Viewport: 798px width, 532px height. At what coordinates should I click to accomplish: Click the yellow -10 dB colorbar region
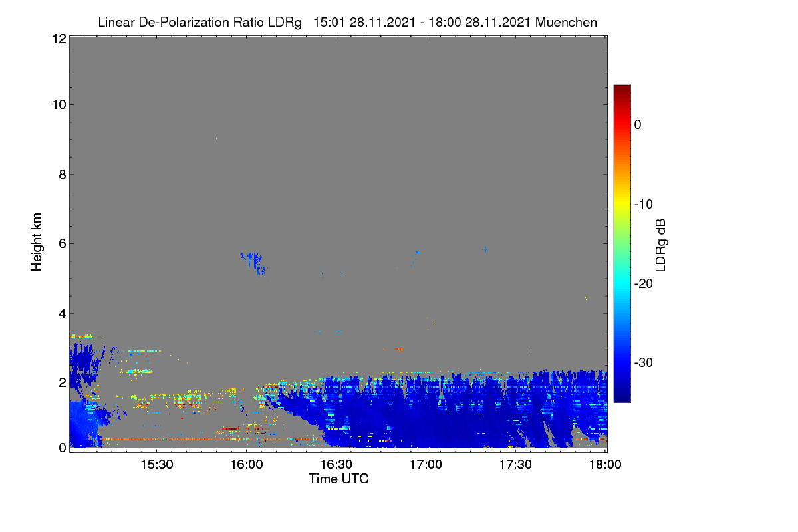point(622,204)
